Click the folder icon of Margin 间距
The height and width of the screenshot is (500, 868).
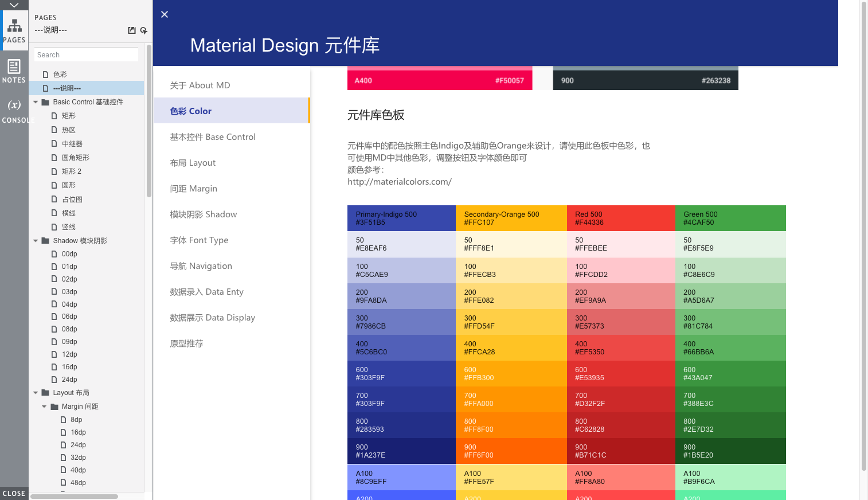tap(54, 407)
